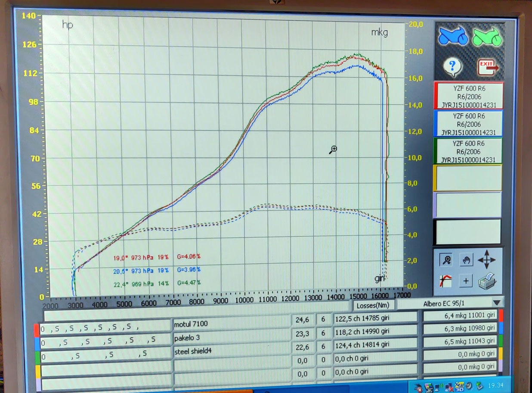This screenshot has height=393, width=532.
Task: Click the '6,5 mkg 11043 giri' torque value
Action: tap(460, 341)
